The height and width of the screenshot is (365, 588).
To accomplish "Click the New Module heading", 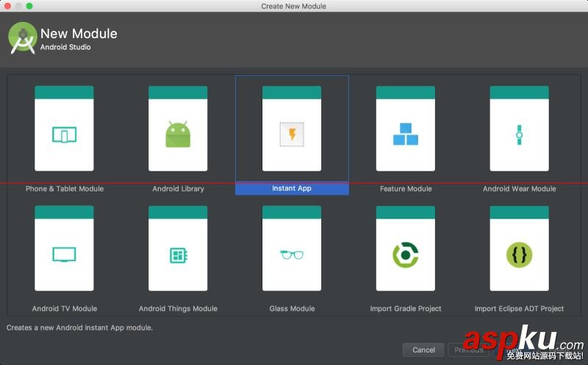I will [x=79, y=33].
